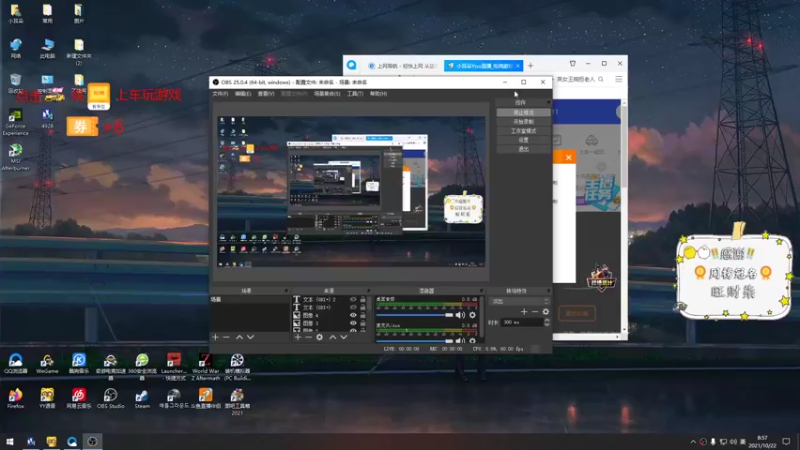This screenshot has height=450, width=800.
Task: Move the selected source down
Action: (x=344, y=337)
